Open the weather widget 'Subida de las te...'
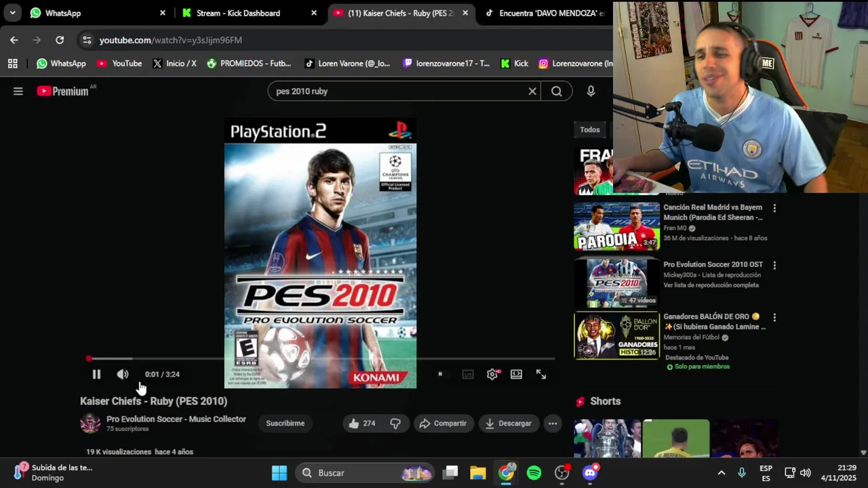This screenshot has width=868, height=488. tap(54, 472)
